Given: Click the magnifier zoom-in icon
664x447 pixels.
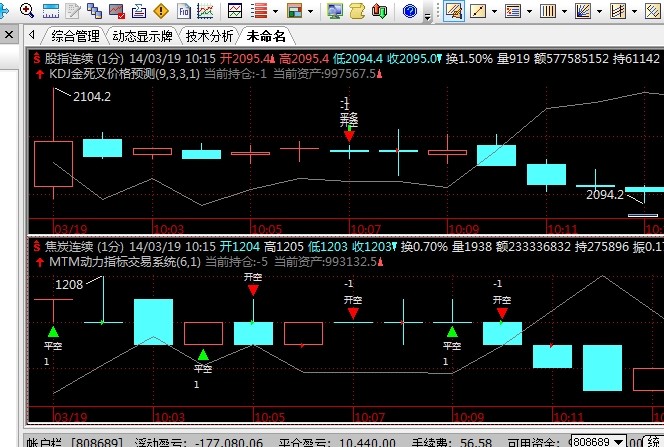Looking at the screenshot, I should pyautogui.click(x=27, y=11).
